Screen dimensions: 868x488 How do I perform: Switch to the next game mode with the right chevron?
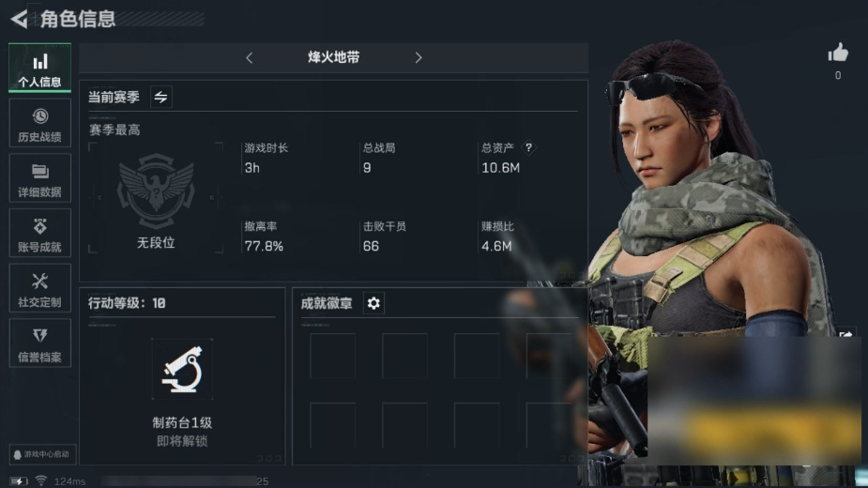tap(419, 57)
